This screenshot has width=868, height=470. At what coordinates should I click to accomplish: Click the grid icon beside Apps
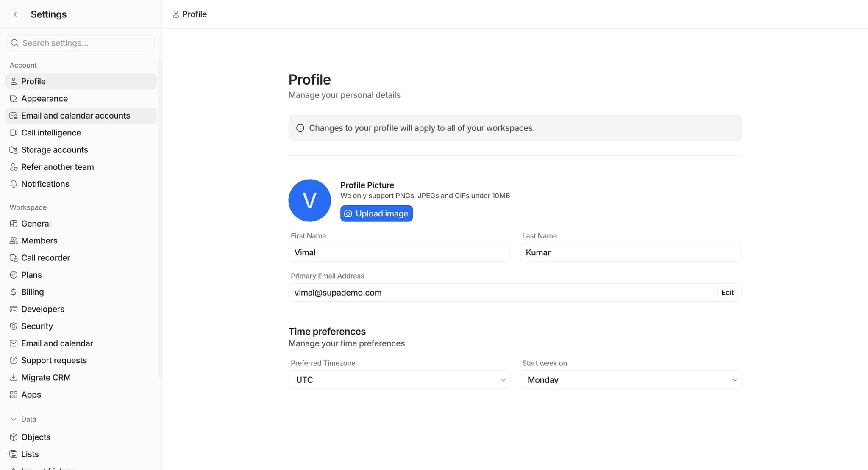coord(14,394)
